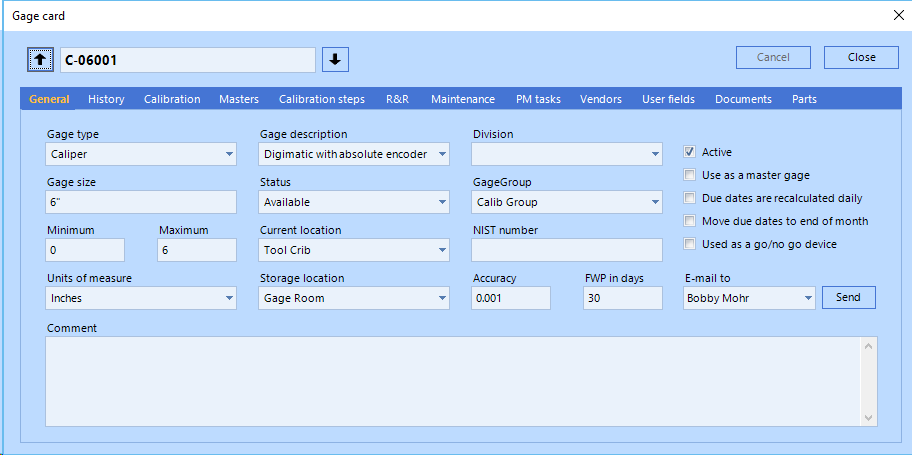The height and width of the screenshot is (455, 912).
Task: Tick Used as a go/no go device
Action: [689, 244]
